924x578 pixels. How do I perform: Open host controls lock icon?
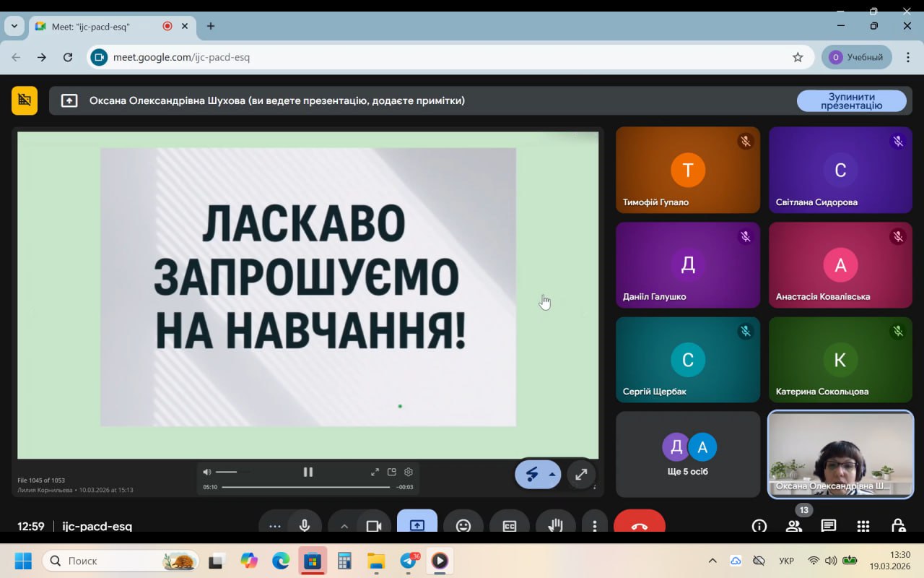(897, 526)
